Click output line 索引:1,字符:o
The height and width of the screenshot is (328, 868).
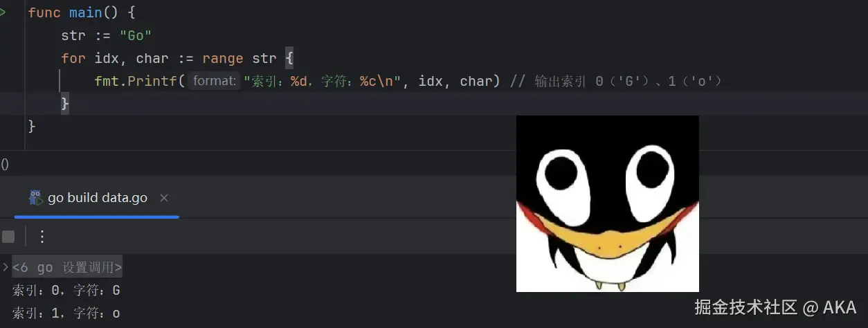click(x=66, y=313)
